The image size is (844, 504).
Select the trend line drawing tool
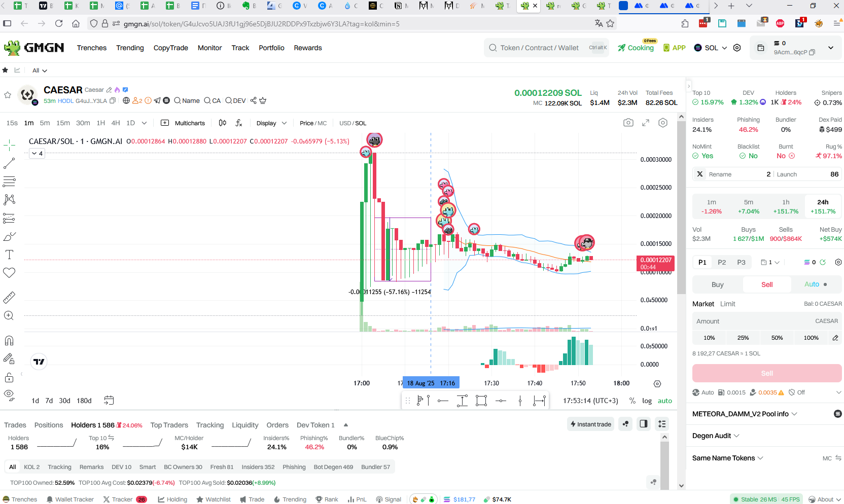(x=9, y=163)
